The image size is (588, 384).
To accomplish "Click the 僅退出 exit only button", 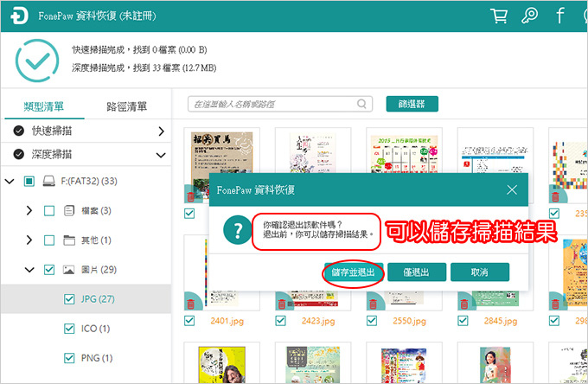I will 417,272.
